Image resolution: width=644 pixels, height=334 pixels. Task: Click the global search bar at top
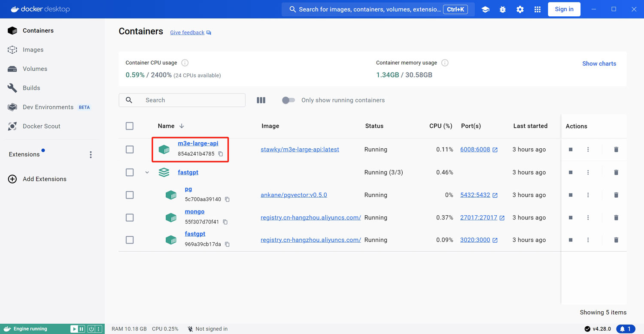378,9
